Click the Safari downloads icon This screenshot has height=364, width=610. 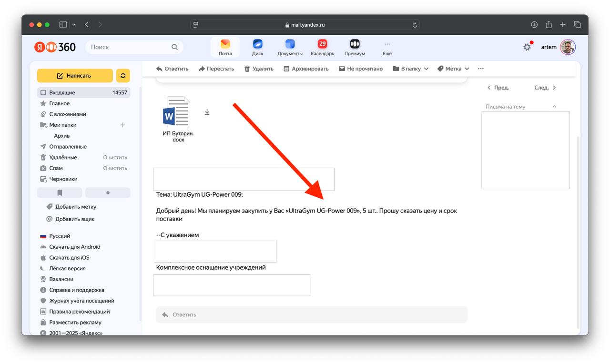pos(534,25)
